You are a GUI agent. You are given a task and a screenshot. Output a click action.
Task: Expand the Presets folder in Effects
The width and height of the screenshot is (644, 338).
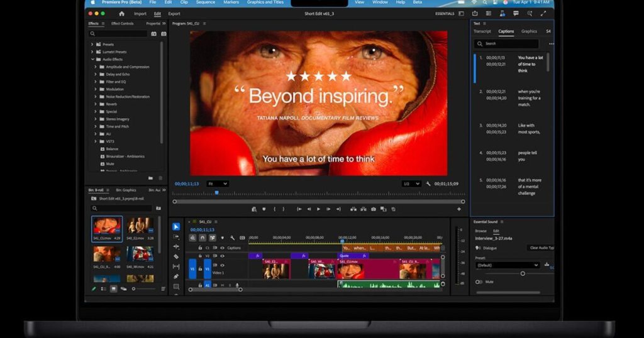coord(92,44)
